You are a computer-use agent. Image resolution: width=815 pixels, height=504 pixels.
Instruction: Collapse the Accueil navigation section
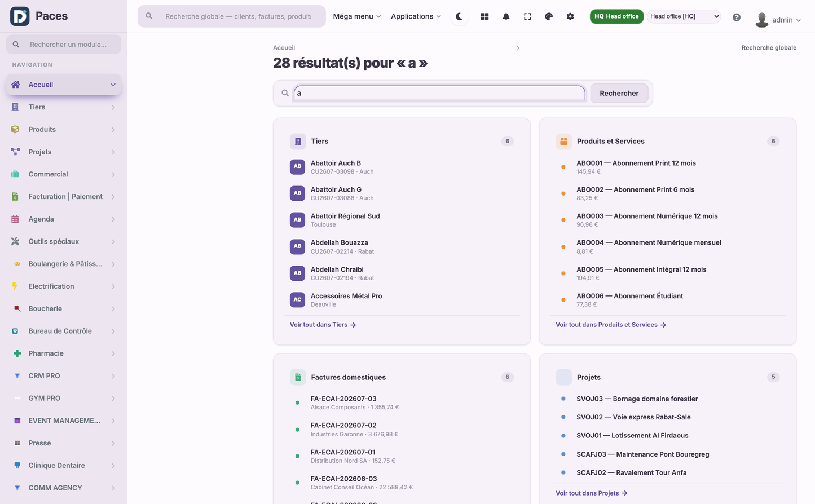(x=113, y=85)
